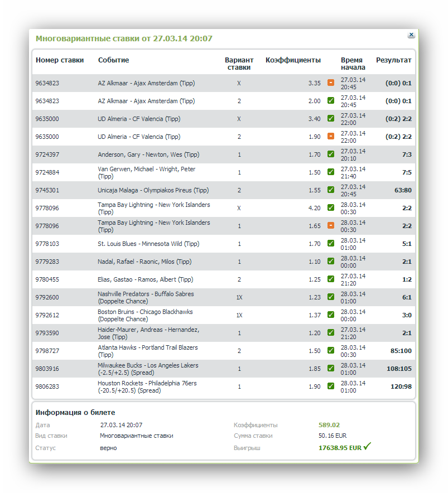
Task: Click event 'Elias, Gastao - Ramos, Albert'
Action: (146, 279)
